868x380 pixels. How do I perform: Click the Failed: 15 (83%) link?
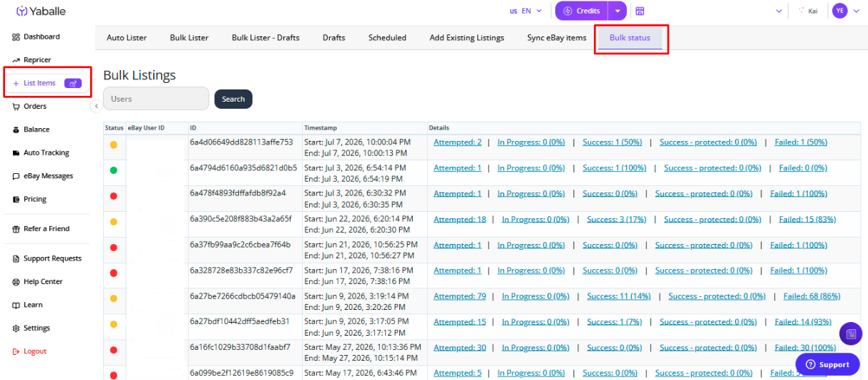coord(807,220)
